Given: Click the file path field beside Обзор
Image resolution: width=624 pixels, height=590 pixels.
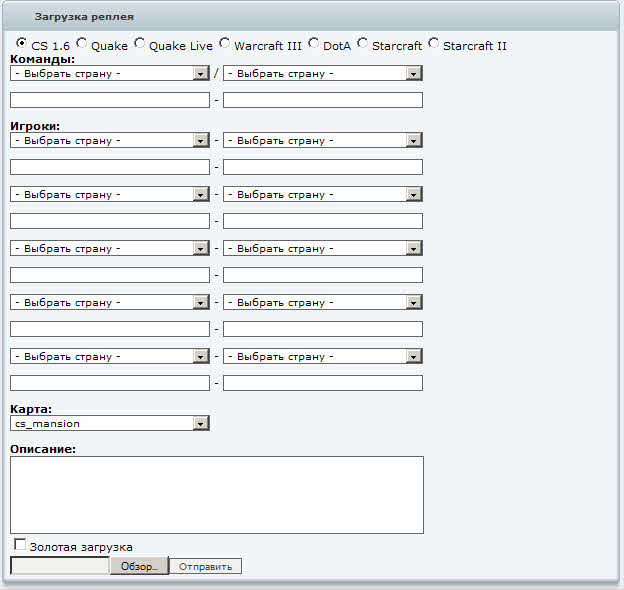Looking at the screenshot, I should pyautogui.click(x=59, y=566).
